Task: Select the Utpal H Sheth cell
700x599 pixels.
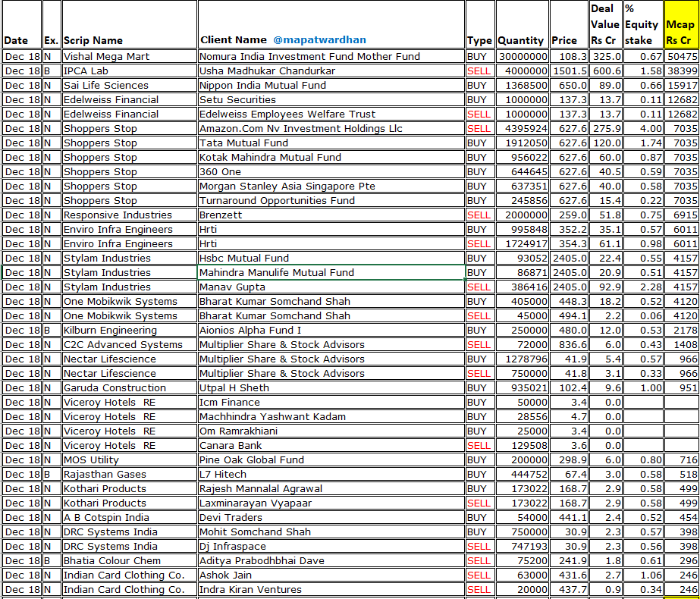Action: pyautogui.click(x=331, y=388)
